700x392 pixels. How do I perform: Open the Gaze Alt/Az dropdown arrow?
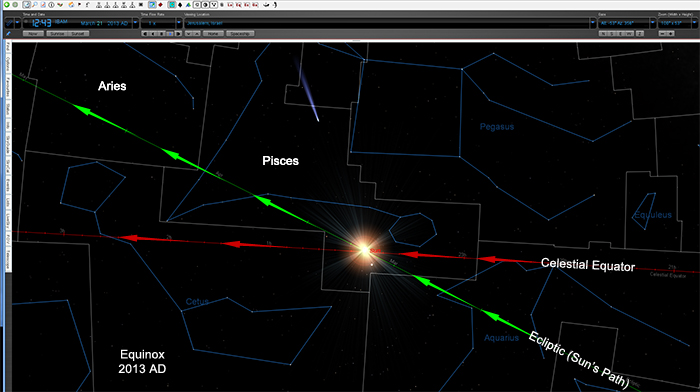click(x=652, y=23)
